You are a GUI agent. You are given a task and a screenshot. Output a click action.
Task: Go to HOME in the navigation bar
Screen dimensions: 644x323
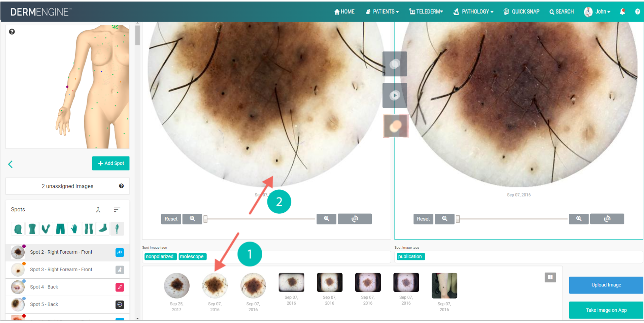pos(344,11)
